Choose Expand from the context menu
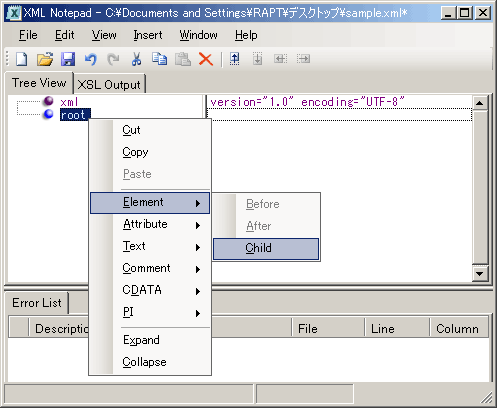497x408 pixels. (150, 340)
